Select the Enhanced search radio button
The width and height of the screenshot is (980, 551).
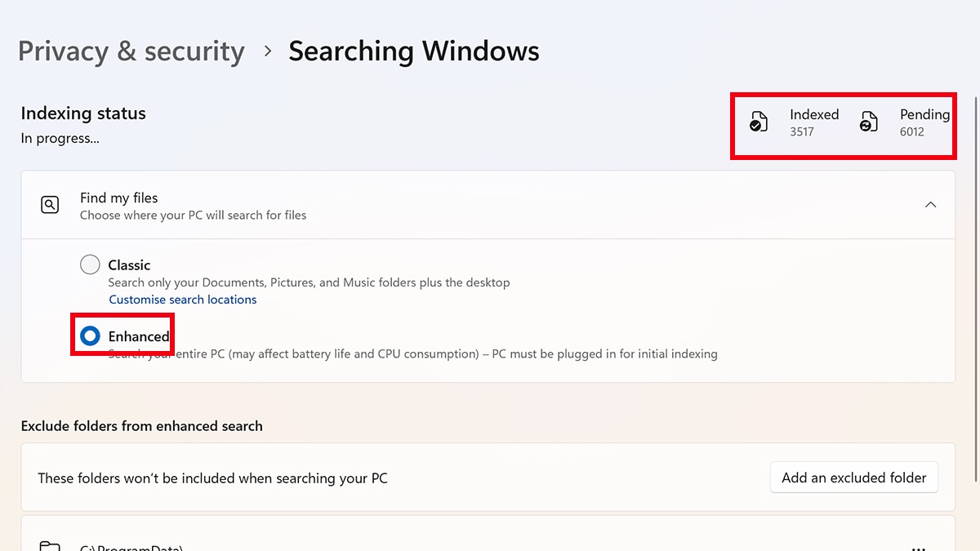90,335
